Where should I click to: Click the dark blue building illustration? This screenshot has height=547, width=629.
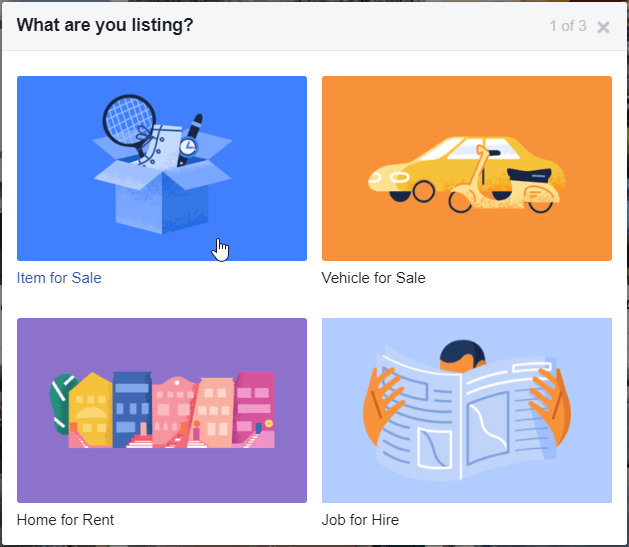pos(132,408)
